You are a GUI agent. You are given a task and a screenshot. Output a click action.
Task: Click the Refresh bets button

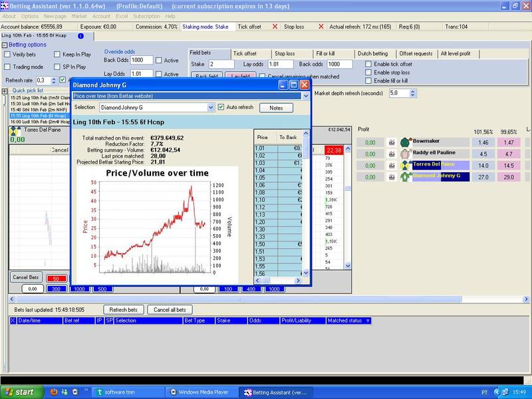click(124, 310)
